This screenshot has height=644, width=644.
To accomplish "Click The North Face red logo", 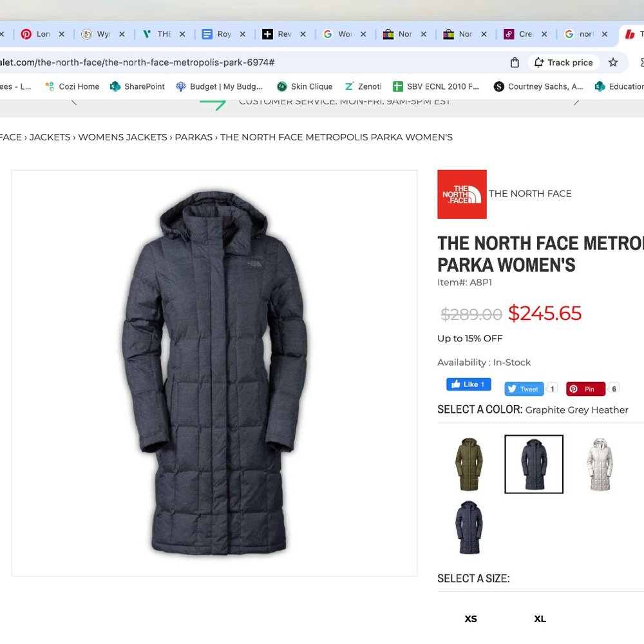I will (x=462, y=194).
